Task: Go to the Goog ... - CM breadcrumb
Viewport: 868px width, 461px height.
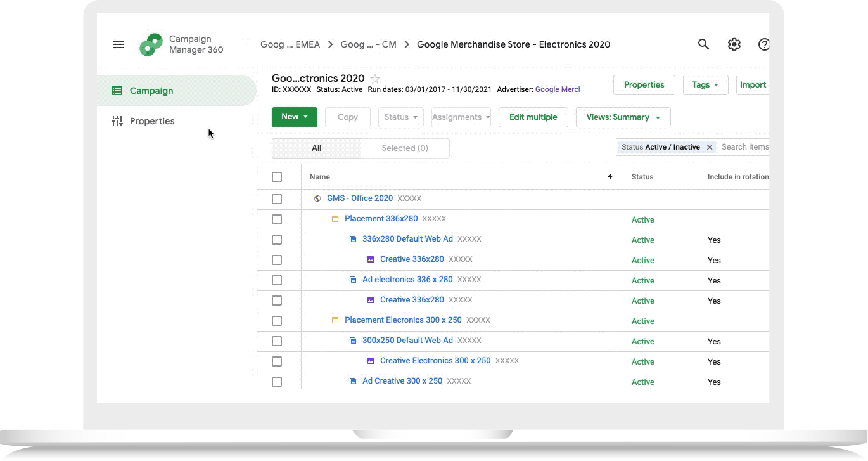Action: [369, 44]
